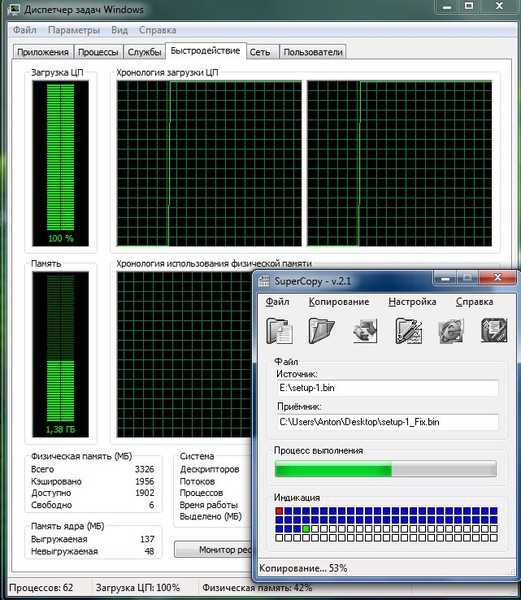Image resolution: width=521 pixels, height=600 pixels.
Task: Open the Копирование menu in SuperCopy
Action: (339, 302)
